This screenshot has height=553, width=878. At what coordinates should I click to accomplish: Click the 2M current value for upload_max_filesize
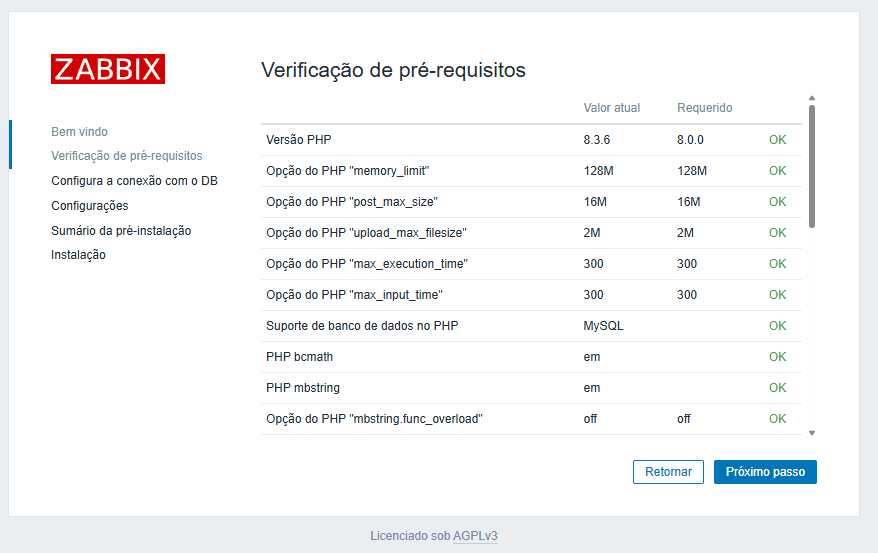(592, 233)
